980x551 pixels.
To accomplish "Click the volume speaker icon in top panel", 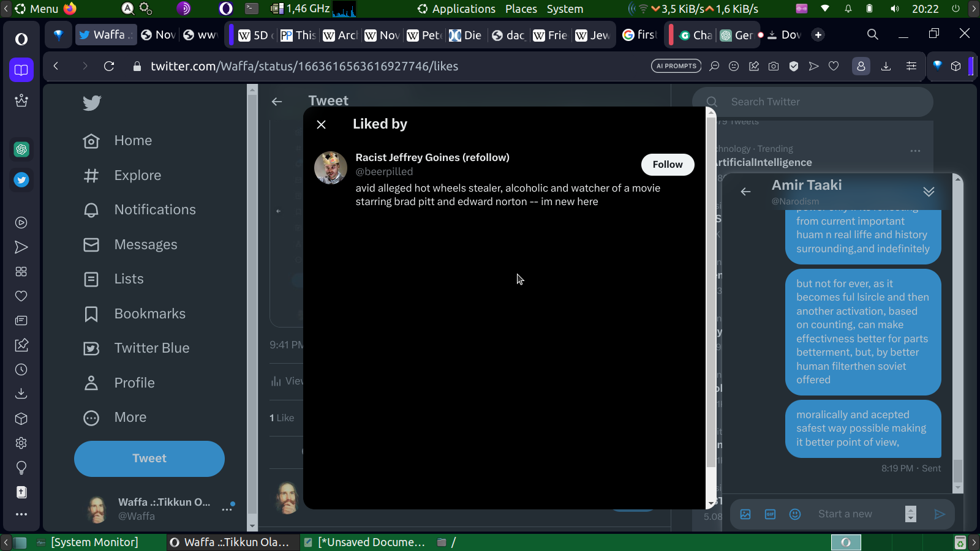I will (895, 9).
